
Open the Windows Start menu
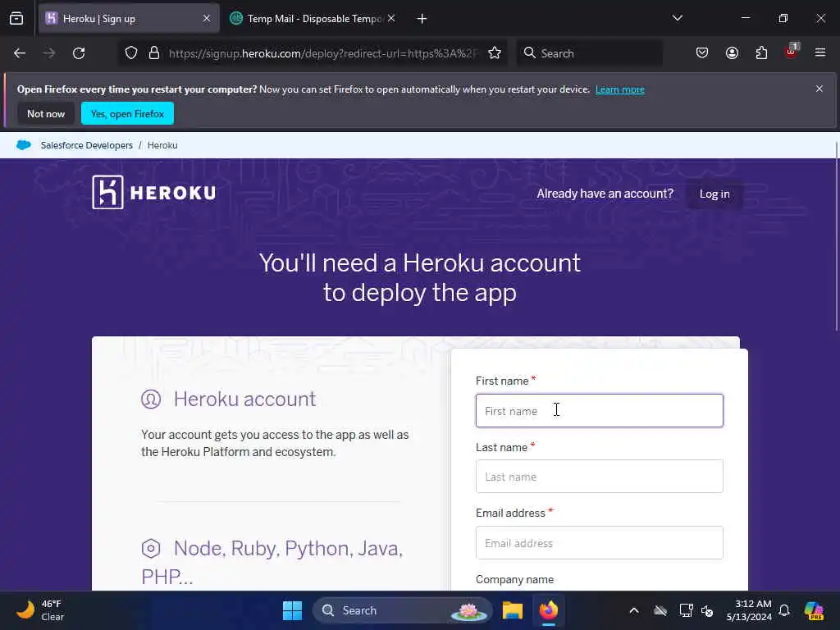(x=292, y=610)
